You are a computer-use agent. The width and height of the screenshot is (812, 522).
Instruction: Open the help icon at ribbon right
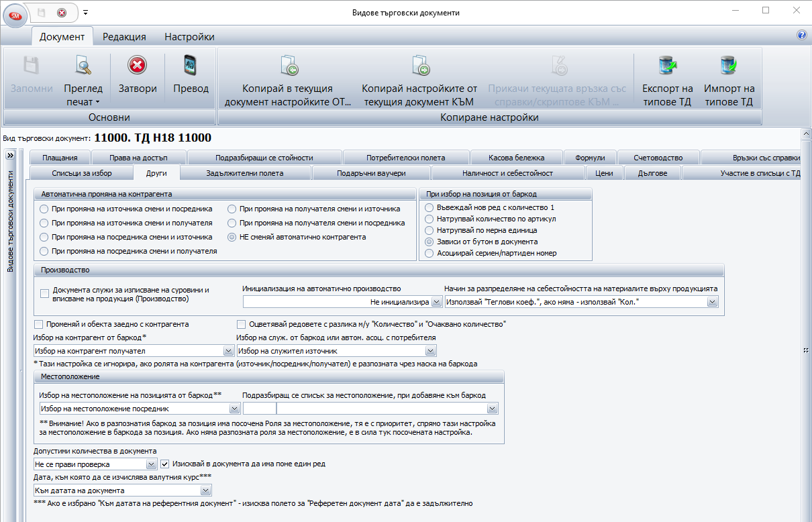pyautogui.click(x=801, y=35)
